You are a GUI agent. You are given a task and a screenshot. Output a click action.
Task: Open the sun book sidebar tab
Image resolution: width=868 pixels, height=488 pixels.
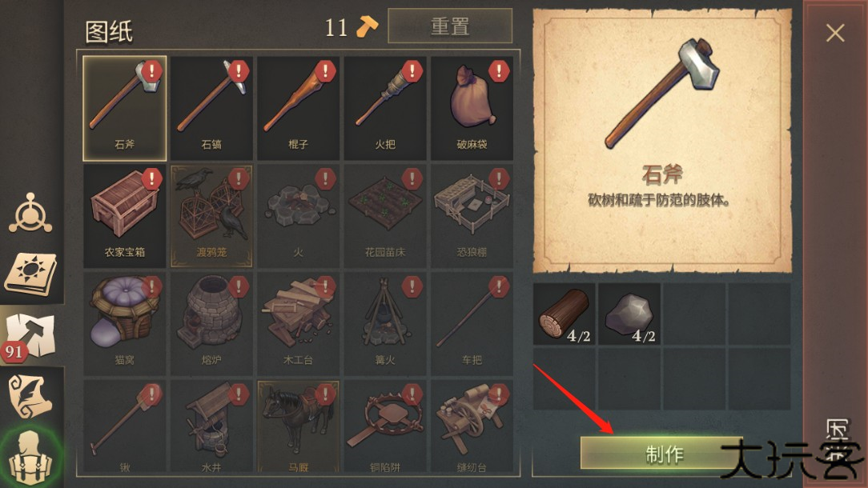tap(31, 274)
